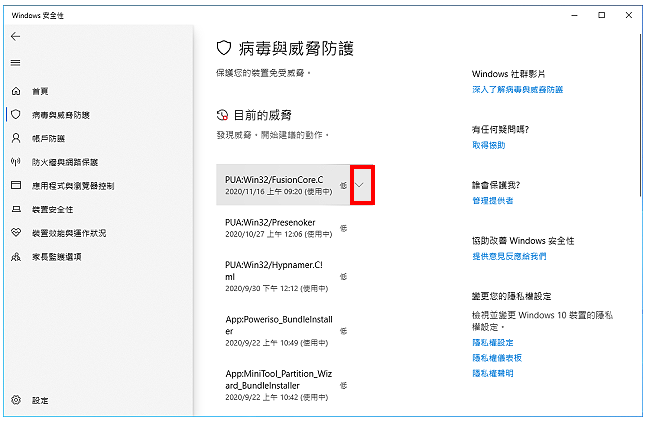
Task: Click the 管理提供者 link
Action: [493, 201]
